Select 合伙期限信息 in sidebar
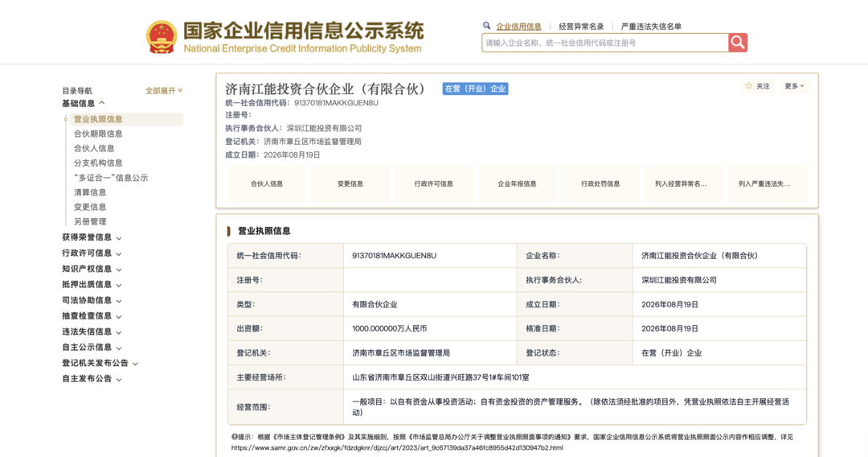868x457 pixels. click(98, 134)
